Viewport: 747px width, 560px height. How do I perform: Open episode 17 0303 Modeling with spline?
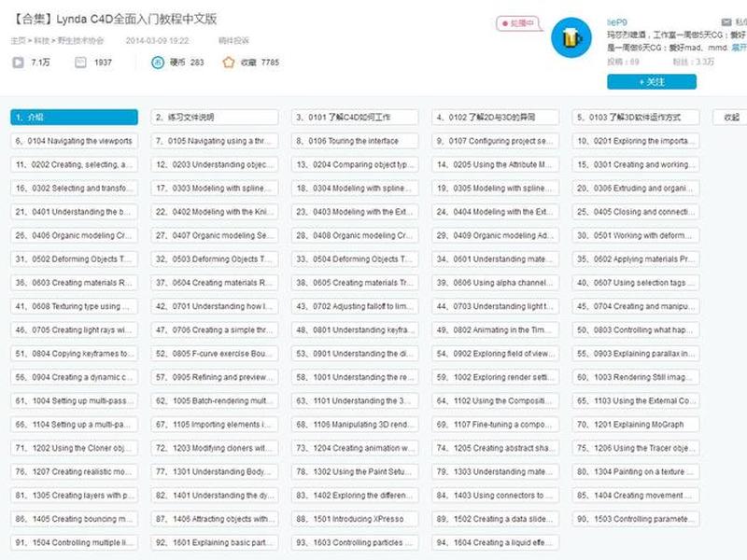tap(215, 189)
